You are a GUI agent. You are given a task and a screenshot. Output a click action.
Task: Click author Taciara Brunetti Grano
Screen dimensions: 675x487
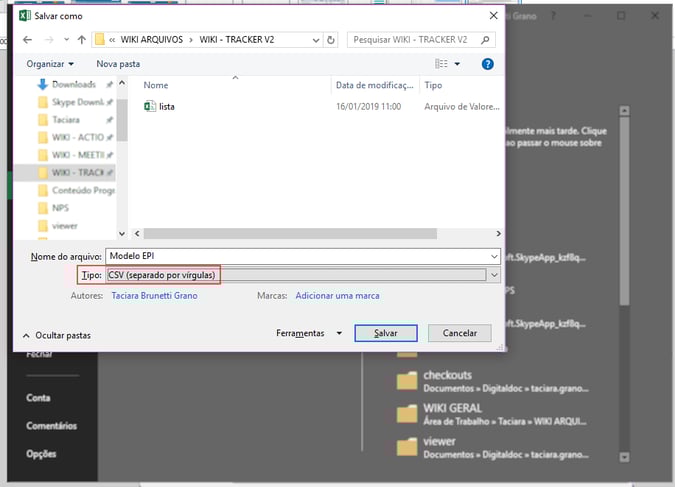[155, 296]
